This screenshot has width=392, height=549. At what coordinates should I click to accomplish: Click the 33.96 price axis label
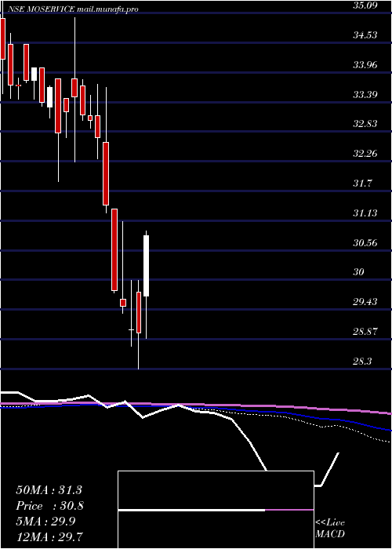[365, 65]
